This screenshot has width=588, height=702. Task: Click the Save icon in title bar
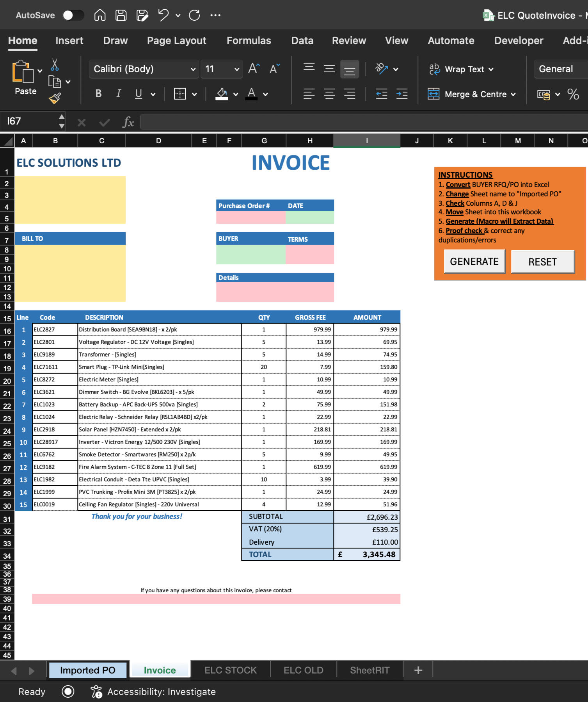(x=121, y=15)
